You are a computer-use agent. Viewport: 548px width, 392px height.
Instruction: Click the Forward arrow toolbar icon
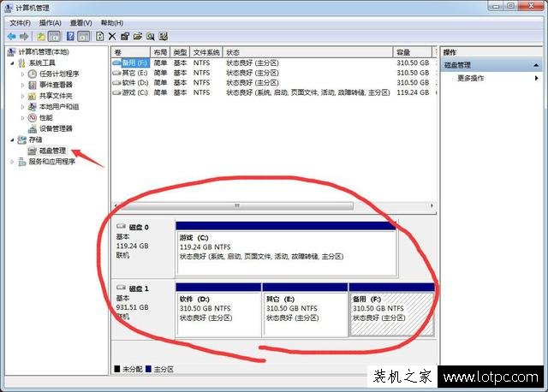(x=24, y=36)
